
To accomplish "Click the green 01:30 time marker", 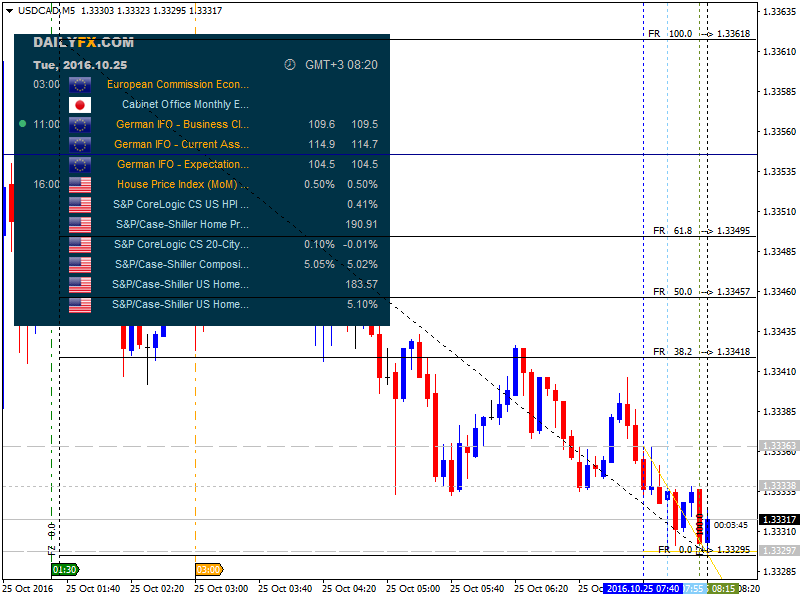I will point(64,569).
